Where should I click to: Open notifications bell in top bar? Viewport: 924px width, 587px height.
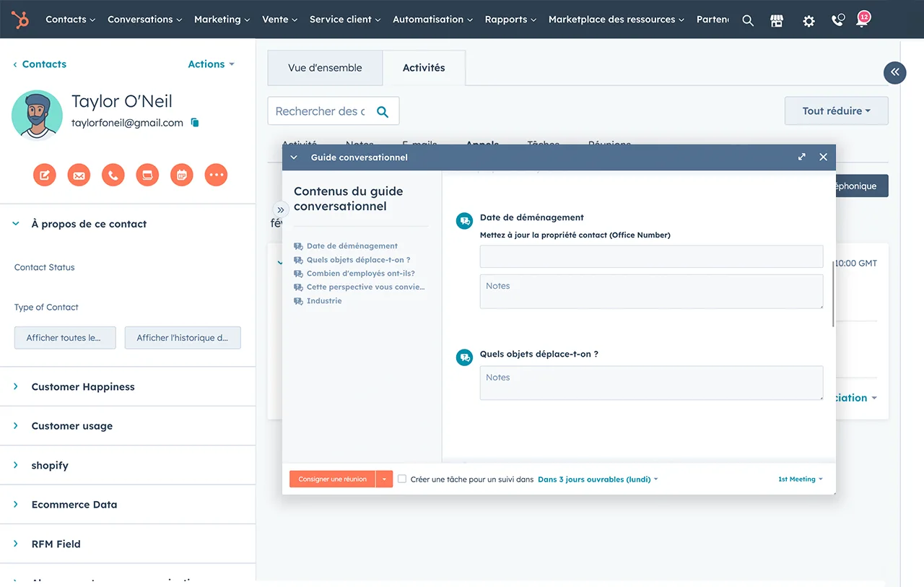[862, 20]
